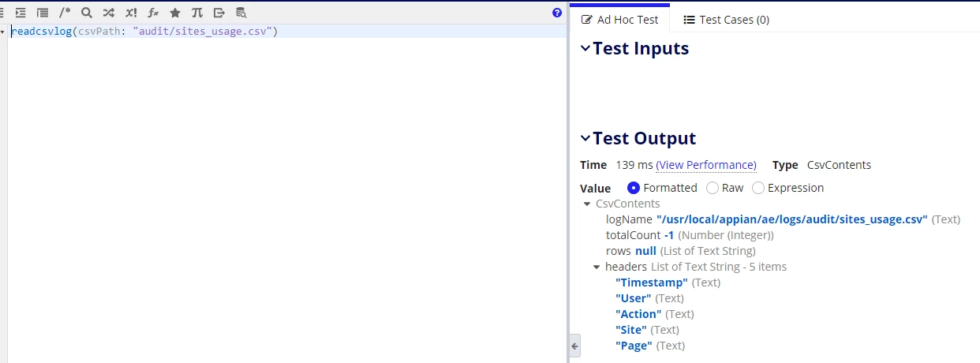
Task: Collapse the Test Inputs section
Action: coord(585,48)
